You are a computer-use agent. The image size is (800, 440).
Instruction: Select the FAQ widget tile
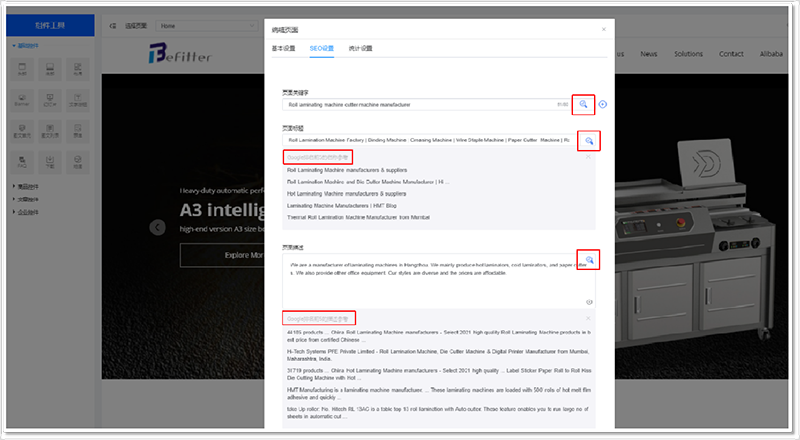click(x=22, y=162)
